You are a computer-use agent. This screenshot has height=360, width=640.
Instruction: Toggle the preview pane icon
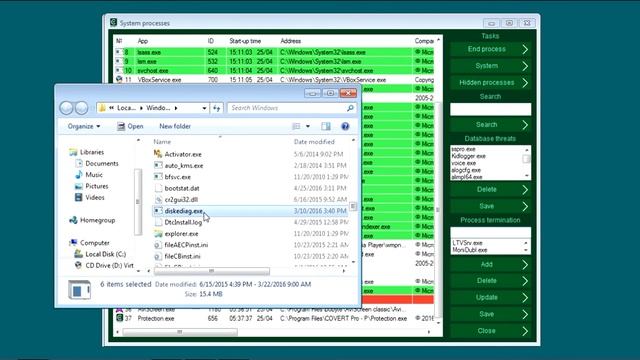[326, 127]
